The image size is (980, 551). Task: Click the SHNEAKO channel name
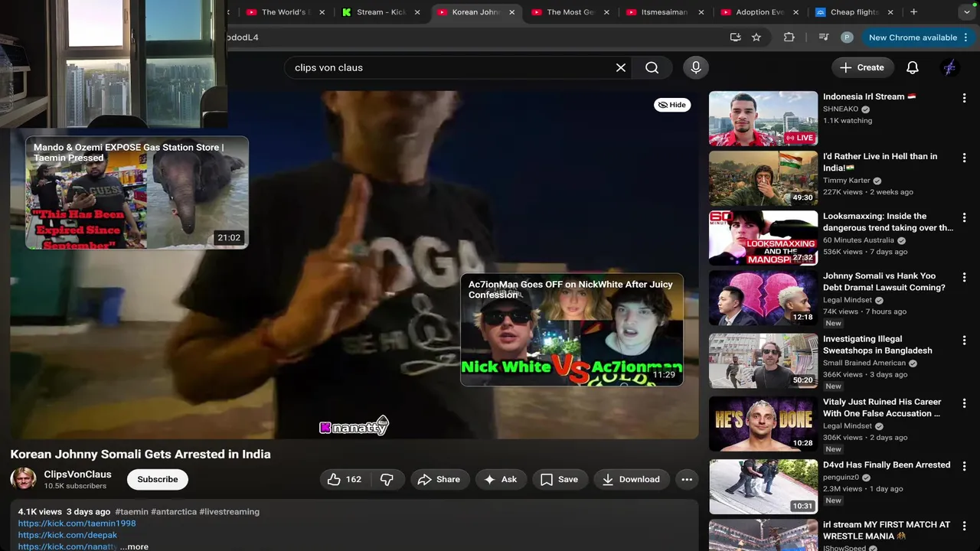click(x=841, y=109)
